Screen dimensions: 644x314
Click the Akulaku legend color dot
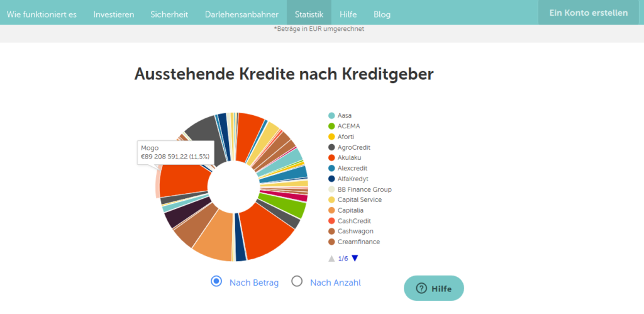point(331,157)
